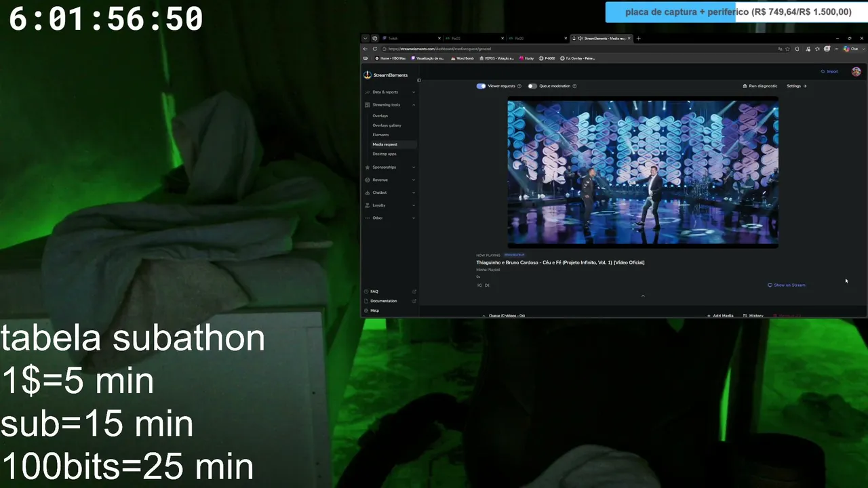Collapse the Streaming tools section
Viewport: 868px width, 488px height.
390,105
